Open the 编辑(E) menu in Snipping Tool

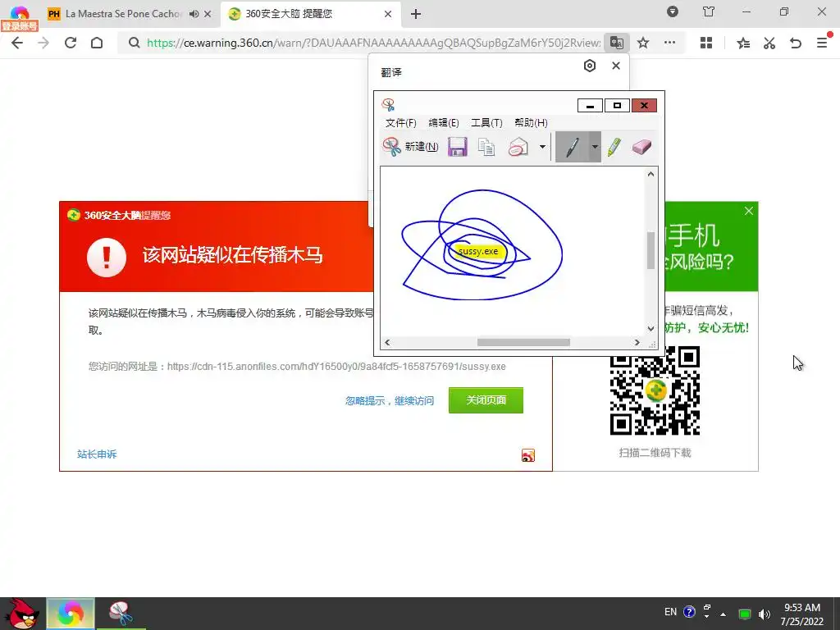coord(444,123)
